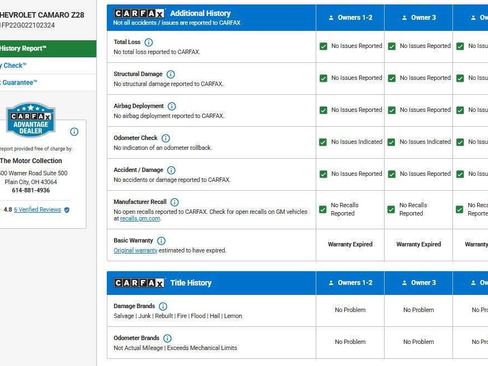
Task: Click Manufacturer Recall checkmark for Owners 1-2
Action: coord(323,210)
